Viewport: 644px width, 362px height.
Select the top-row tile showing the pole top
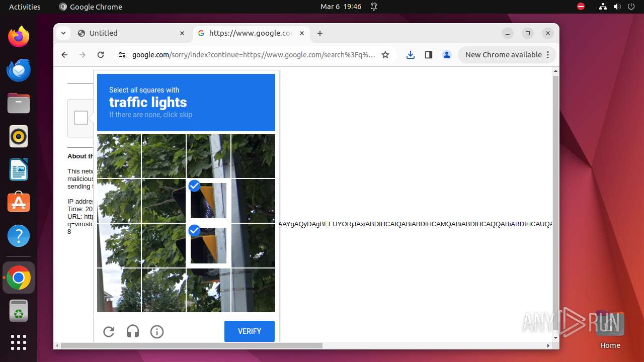[x=208, y=156]
